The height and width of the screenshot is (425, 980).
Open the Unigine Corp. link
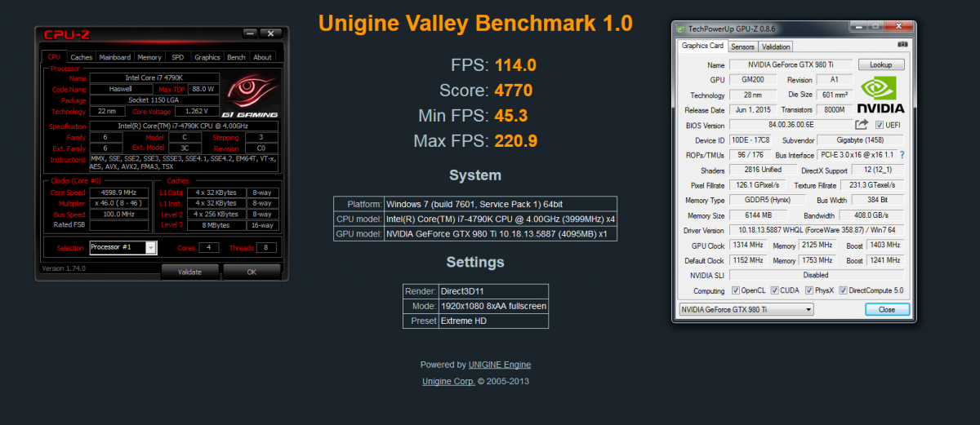click(x=448, y=381)
